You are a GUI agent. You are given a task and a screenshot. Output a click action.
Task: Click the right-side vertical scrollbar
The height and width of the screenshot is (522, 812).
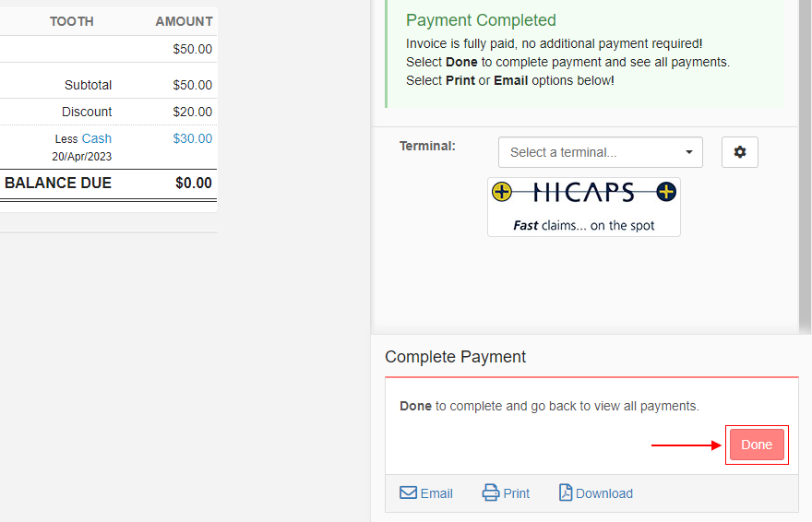pyautogui.click(x=806, y=167)
